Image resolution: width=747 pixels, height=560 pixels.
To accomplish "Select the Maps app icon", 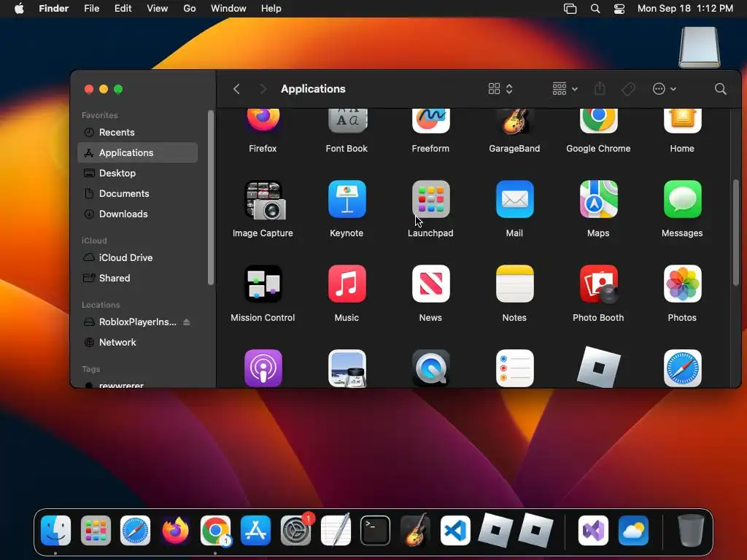I will point(598,199).
